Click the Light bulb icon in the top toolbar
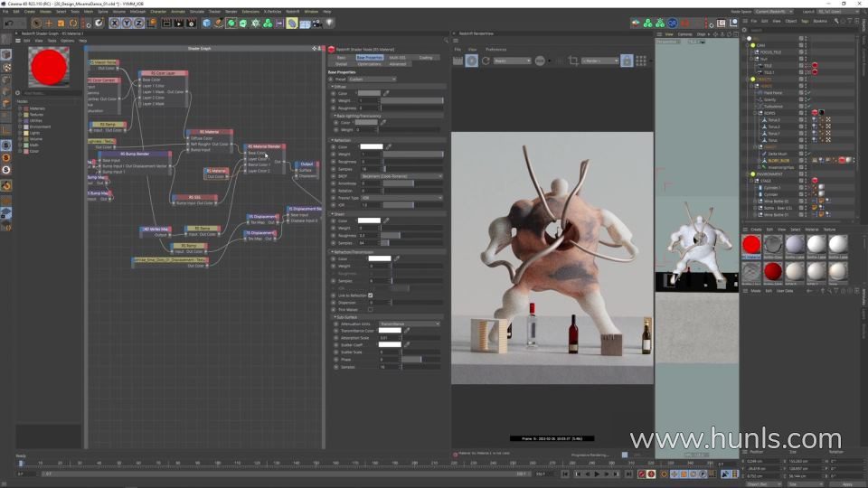Image resolution: width=868 pixels, height=488 pixels. pos(329,23)
